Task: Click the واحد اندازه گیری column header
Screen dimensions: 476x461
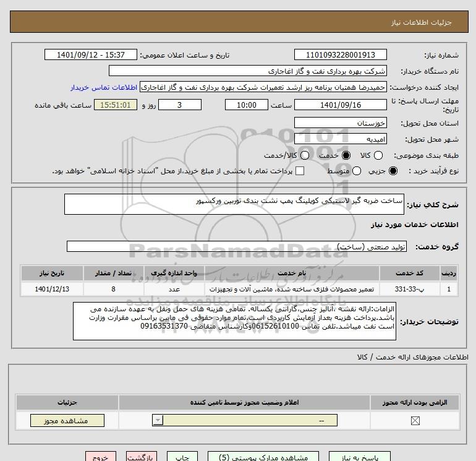Action: 174,273
